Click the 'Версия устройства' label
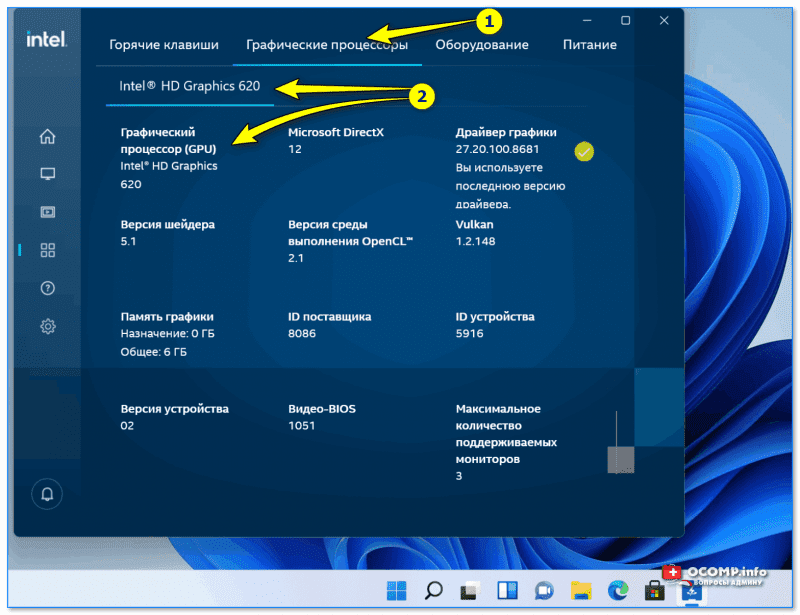Screen dimensions: 800x615 (x=174, y=409)
